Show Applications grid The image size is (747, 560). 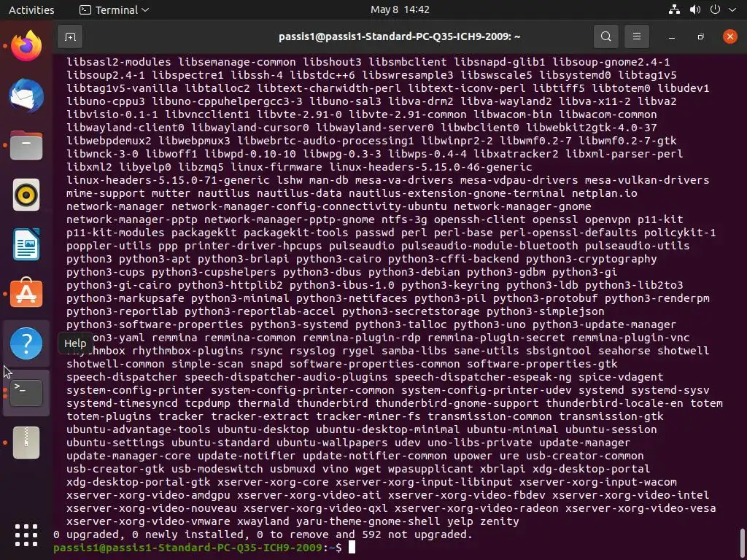26,536
